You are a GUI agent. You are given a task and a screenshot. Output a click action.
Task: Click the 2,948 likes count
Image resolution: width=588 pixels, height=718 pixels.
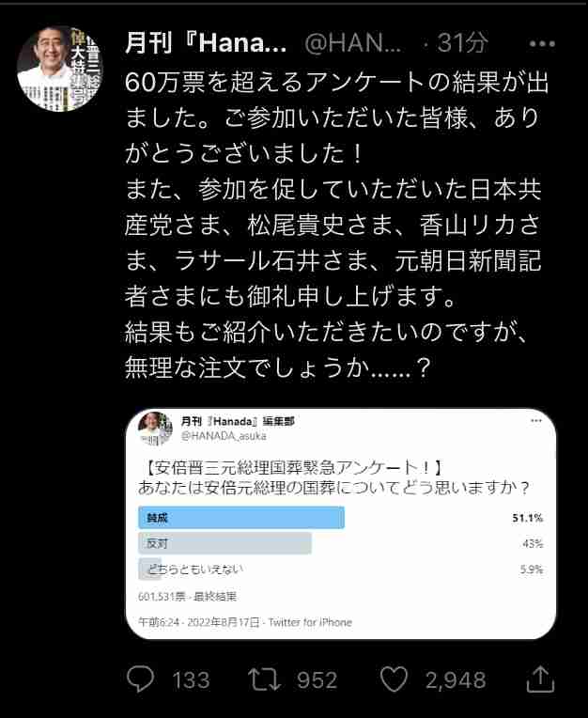coord(456,680)
